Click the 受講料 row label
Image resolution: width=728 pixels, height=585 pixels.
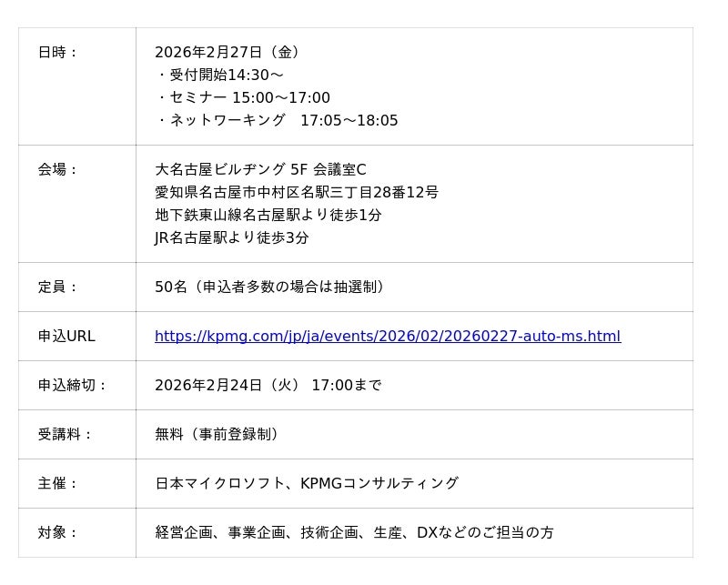click(x=65, y=435)
